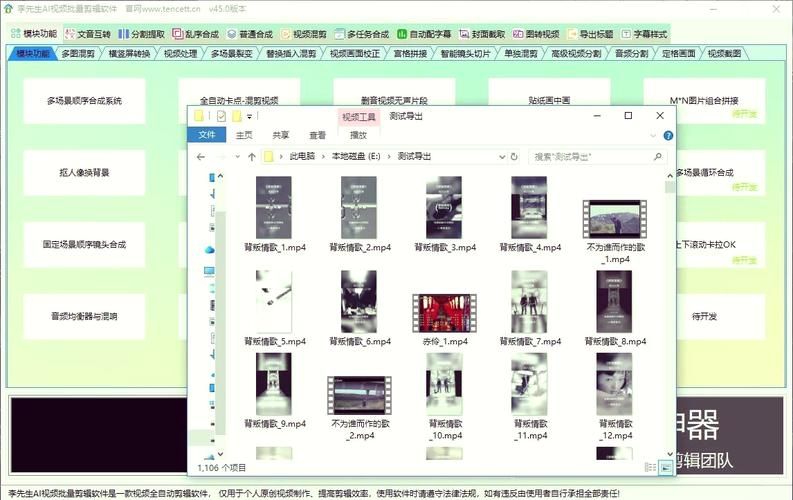
Task: Open the M*N图片组合拼接 module
Action: [x=704, y=101]
